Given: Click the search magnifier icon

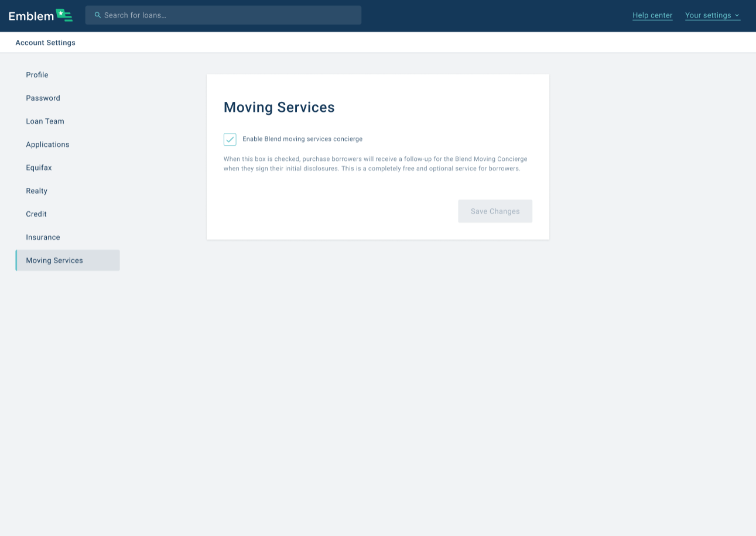Looking at the screenshot, I should click(98, 15).
